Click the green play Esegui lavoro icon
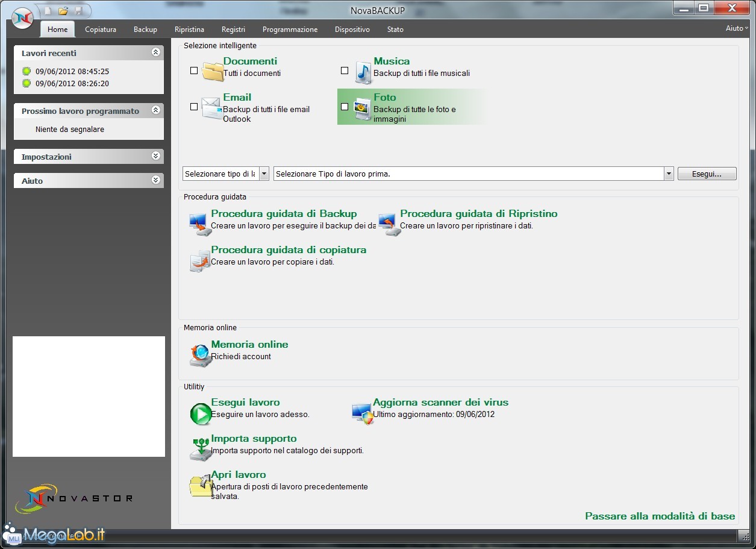The image size is (756, 549). click(200, 415)
